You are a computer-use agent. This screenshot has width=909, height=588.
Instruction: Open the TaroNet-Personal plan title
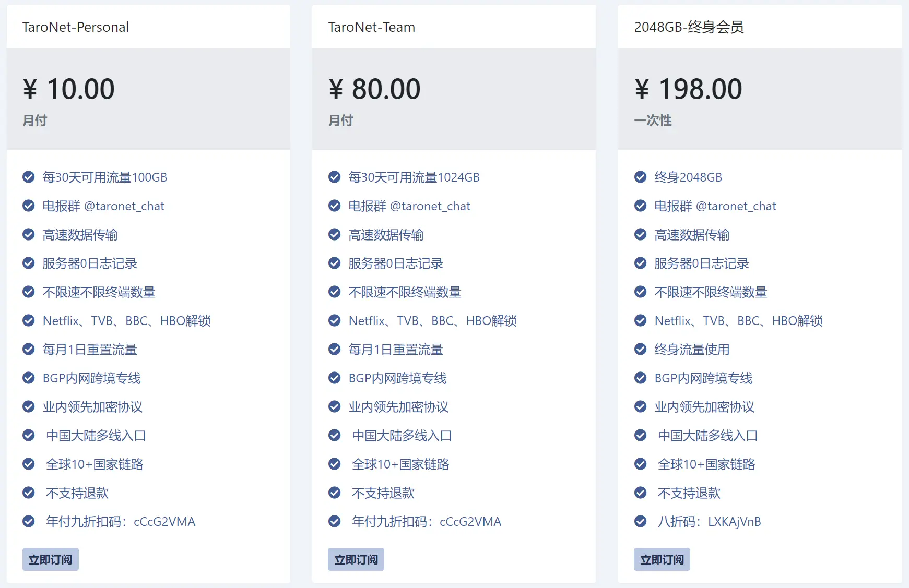click(x=76, y=27)
